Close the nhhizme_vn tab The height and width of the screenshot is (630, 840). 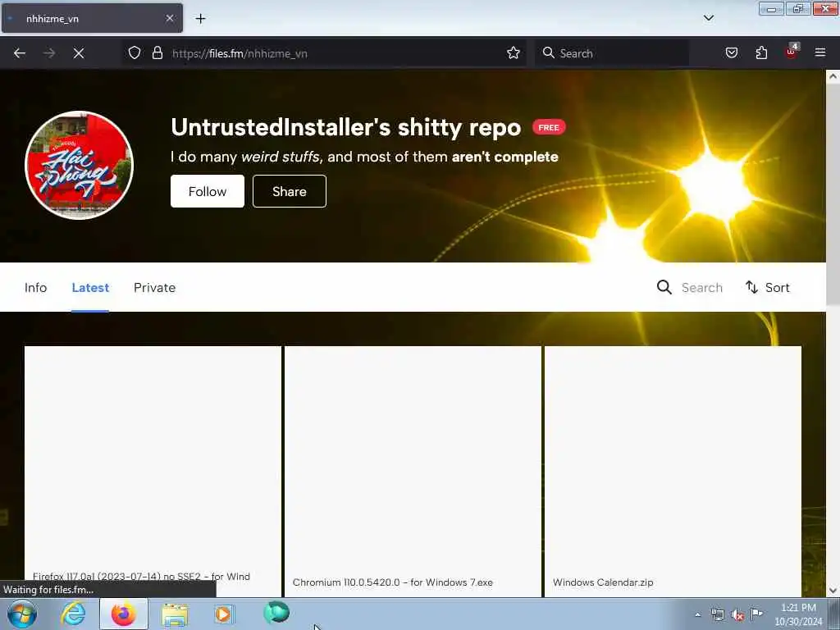point(169,18)
